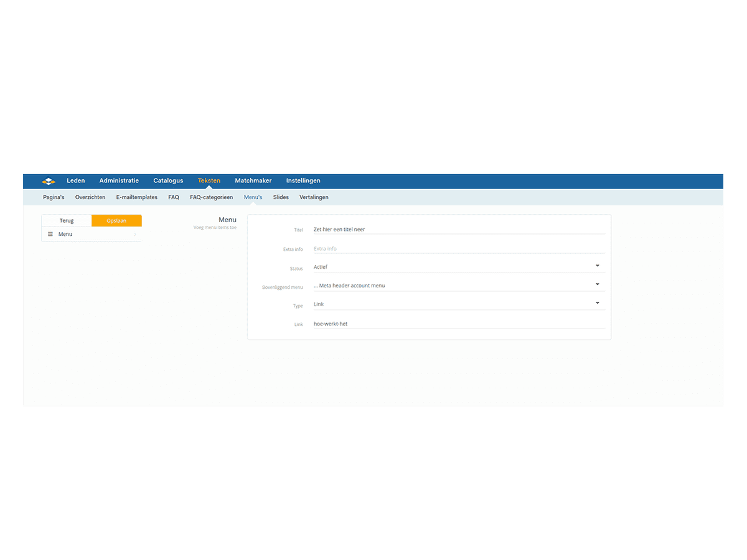Open the Status dropdown showing Actief

pos(458,267)
